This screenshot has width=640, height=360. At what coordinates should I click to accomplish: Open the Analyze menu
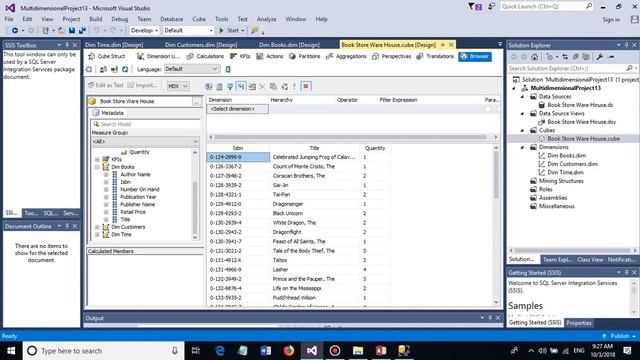pos(266,19)
